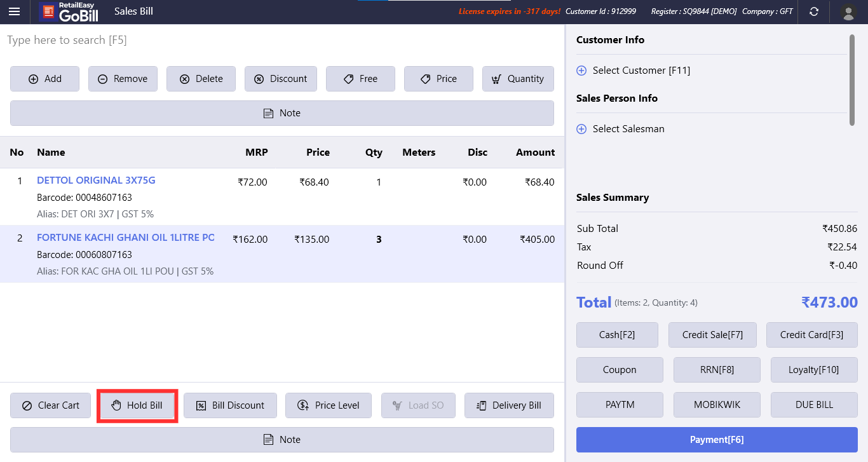Click the Price Level button
Image resolution: width=868 pixels, height=462 pixels.
pyautogui.click(x=329, y=405)
